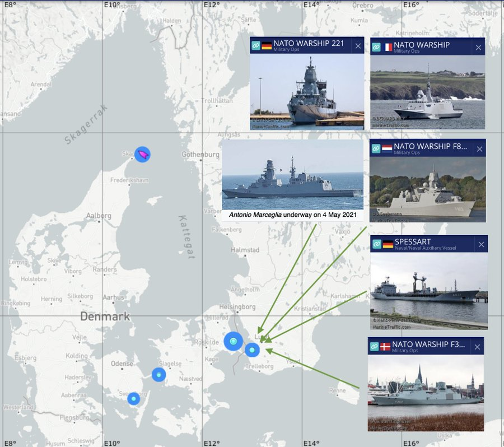Screen dimensions: 504x447
Task: Click the link icon on NATO WARSHIP F3 card
Action: point(374,346)
